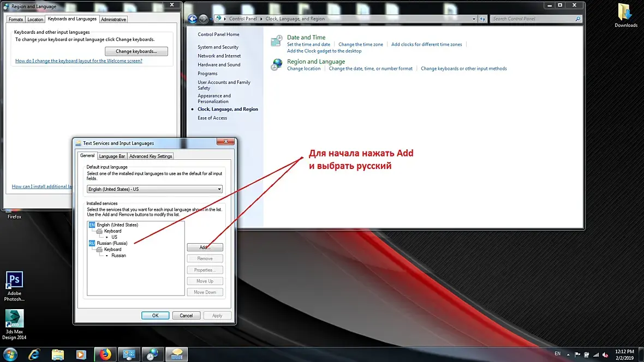The image size is (644, 362).
Task: Click OK in Text Services dialog
Action: [155, 316]
